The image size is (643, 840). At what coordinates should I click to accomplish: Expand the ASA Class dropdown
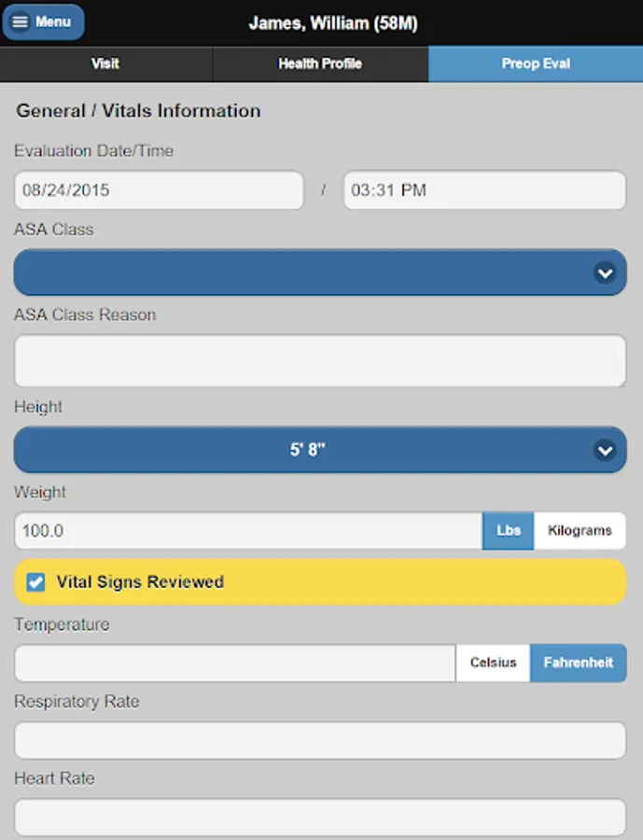tap(308, 273)
